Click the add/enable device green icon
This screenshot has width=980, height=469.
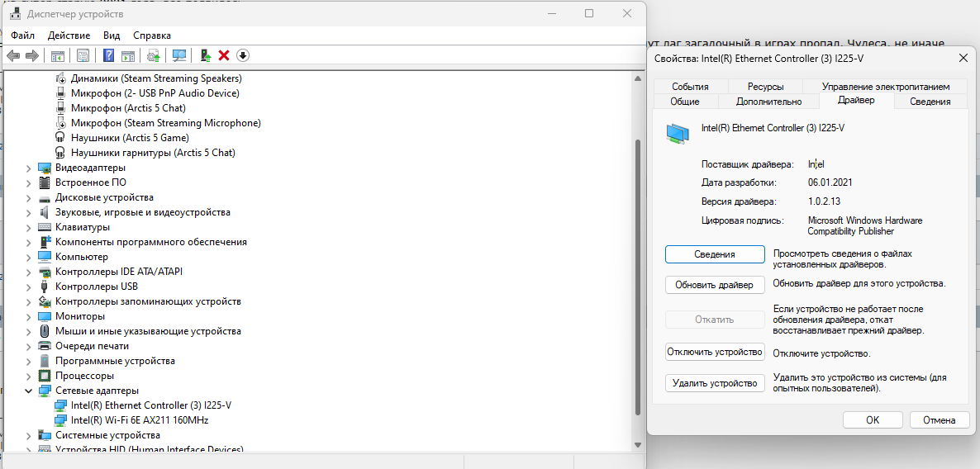(205, 55)
